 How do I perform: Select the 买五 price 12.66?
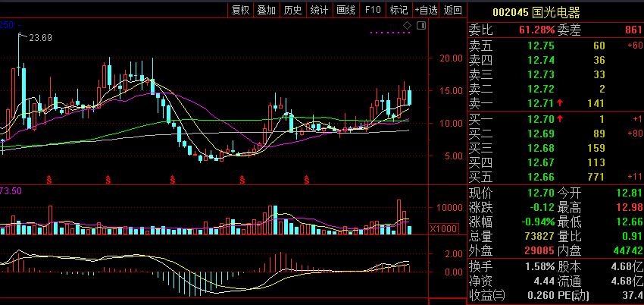541,178
